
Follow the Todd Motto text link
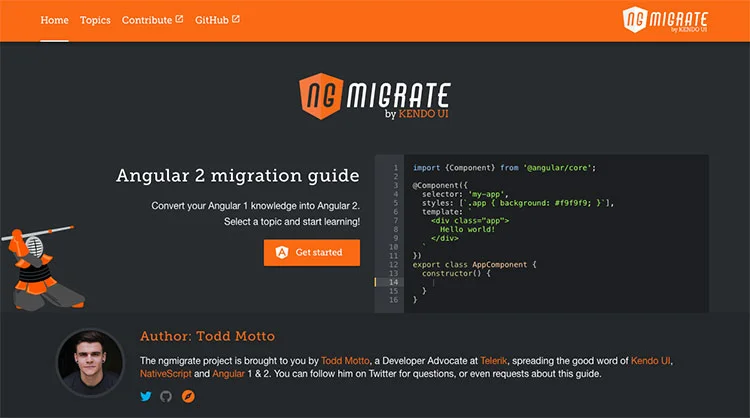tap(345, 361)
